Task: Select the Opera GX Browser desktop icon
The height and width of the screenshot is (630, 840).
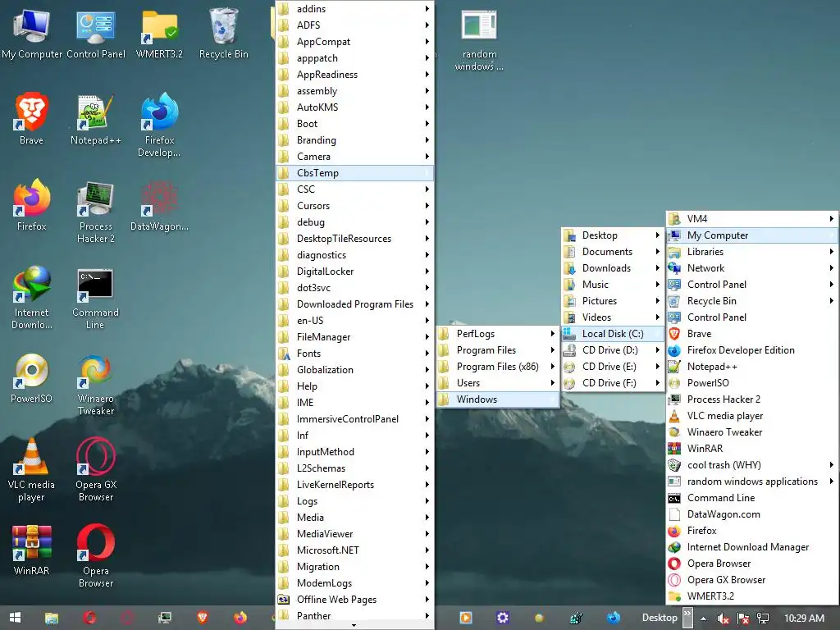Action: (x=96, y=470)
